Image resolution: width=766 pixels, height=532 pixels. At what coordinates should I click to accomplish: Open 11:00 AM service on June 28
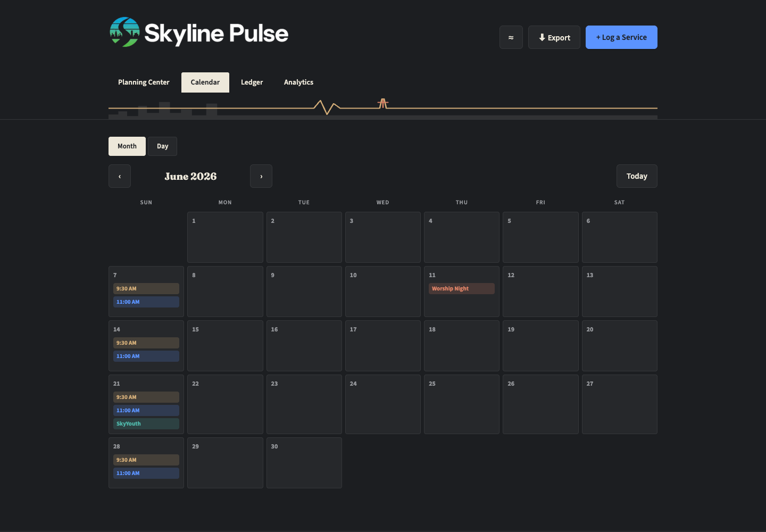point(146,473)
